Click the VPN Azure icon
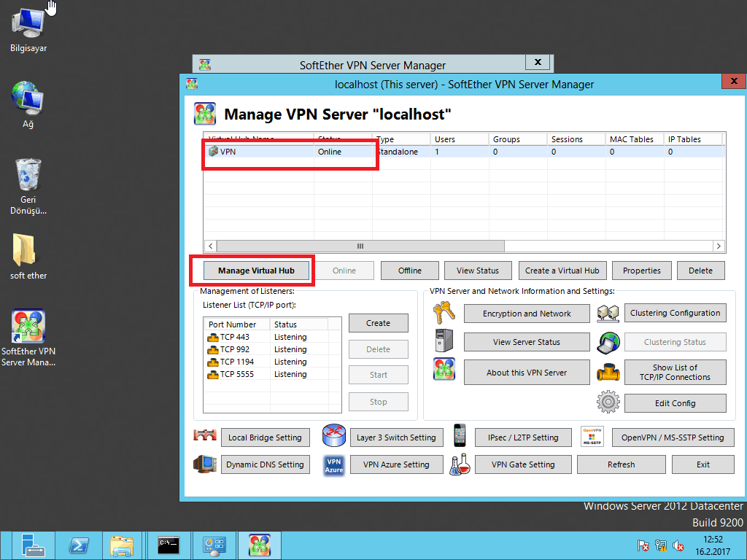 point(334,464)
